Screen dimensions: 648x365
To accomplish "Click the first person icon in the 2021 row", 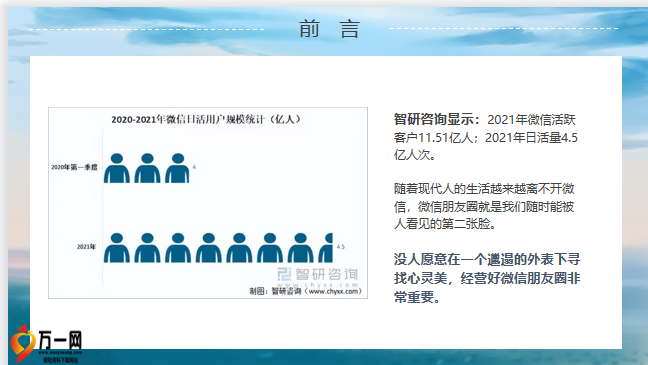I will pos(117,248).
